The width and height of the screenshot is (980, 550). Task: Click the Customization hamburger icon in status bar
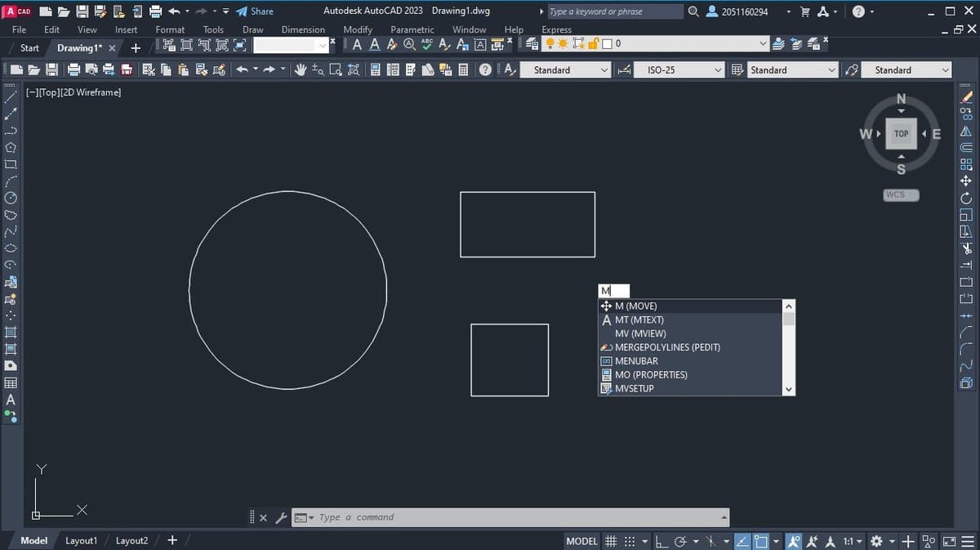[x=969, y=541]
